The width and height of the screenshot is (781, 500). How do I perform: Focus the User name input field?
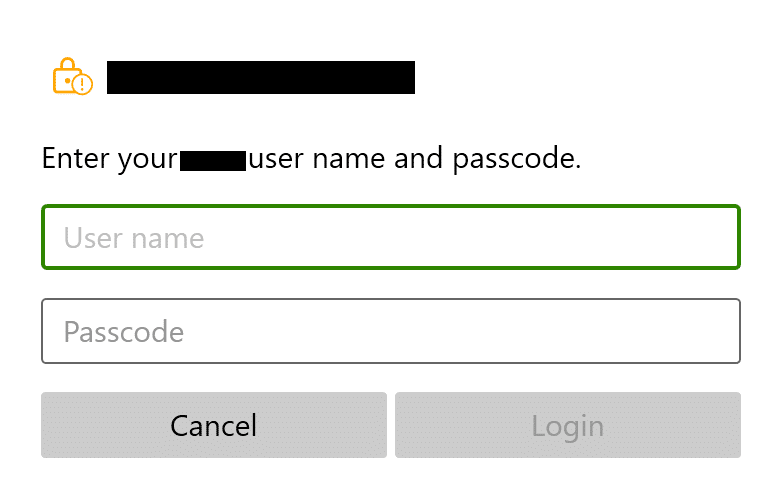click(390, 238)
